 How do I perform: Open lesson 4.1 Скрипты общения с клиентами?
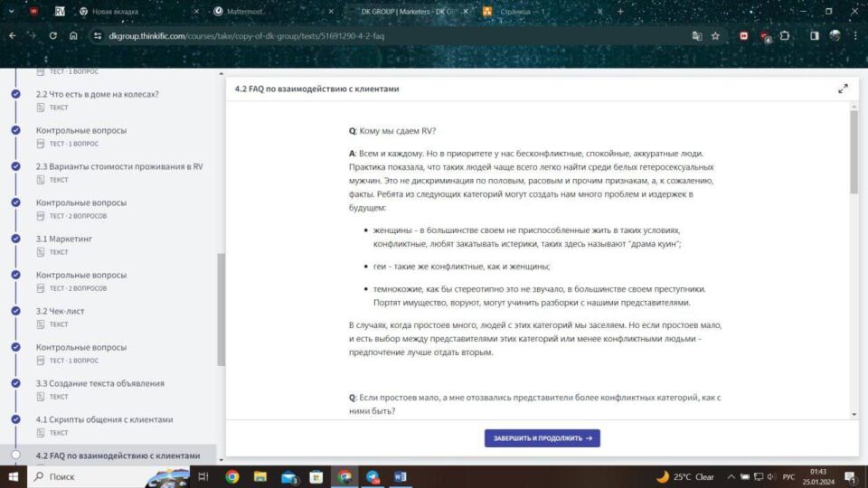[x=104, y=419]
